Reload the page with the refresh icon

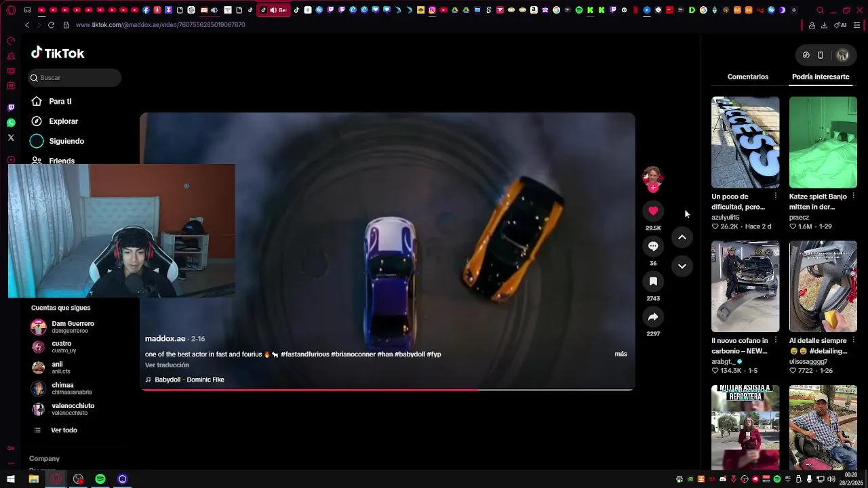51,25
